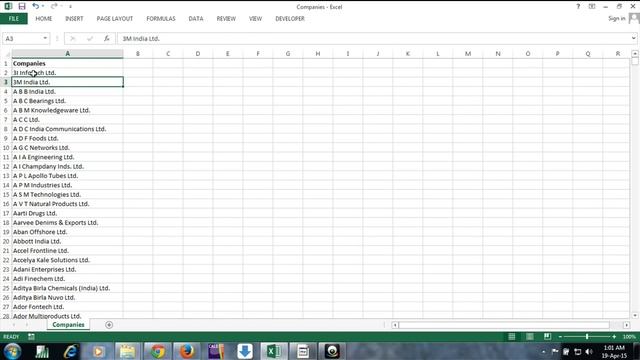Switch to Normal view icon

click(511, 337)
